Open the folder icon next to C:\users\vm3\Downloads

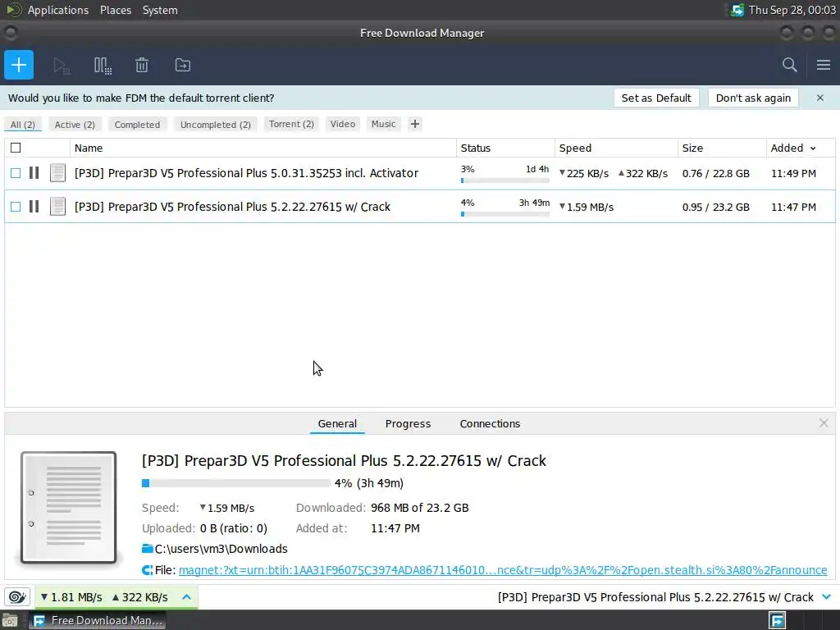(148, 549)
